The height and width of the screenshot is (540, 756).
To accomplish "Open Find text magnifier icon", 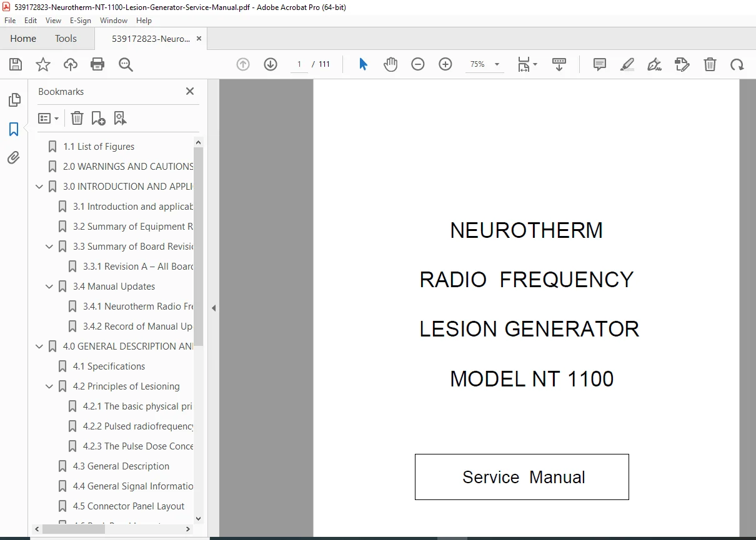I will [x=126, y=64].
